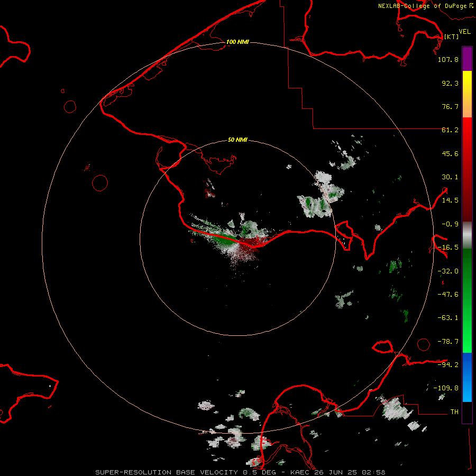Click the red segment of the velocity color bar

(467, 169)
